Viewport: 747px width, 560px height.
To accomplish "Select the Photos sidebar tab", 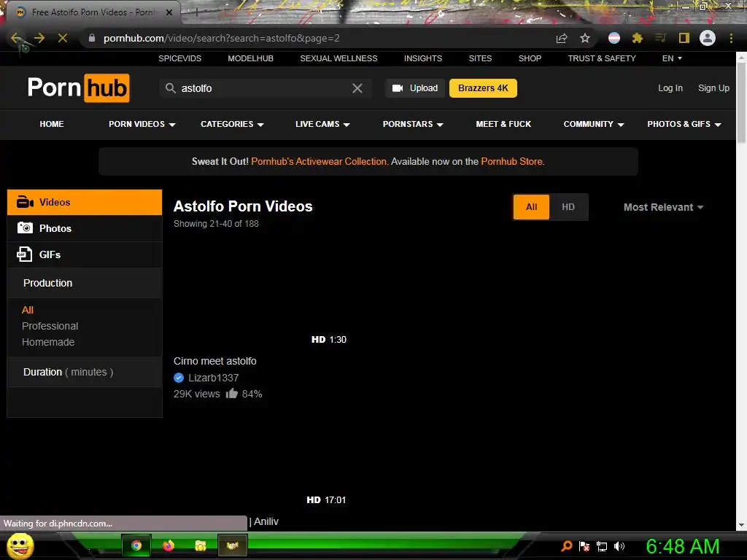I will click(x=85, y=228).
